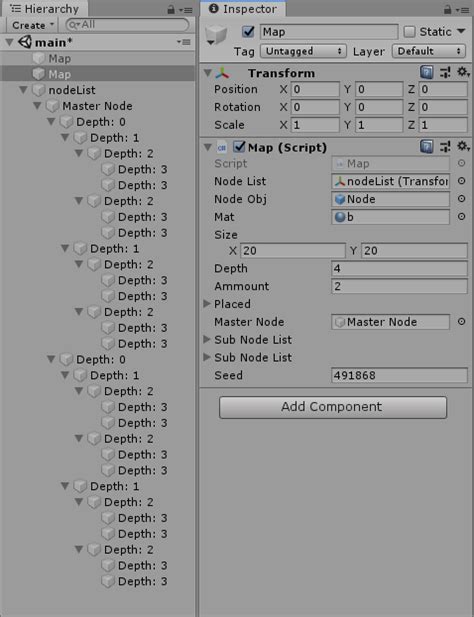Open Transform component help reference icon
Screen dimensions: 474x617
(426, 72)
